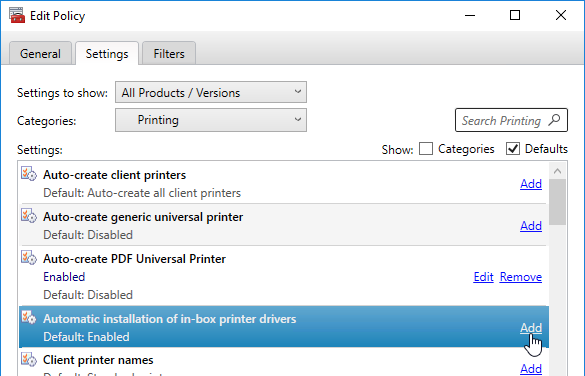Edit the Auto-create PDF Universal Printer setting

[483, 277]
